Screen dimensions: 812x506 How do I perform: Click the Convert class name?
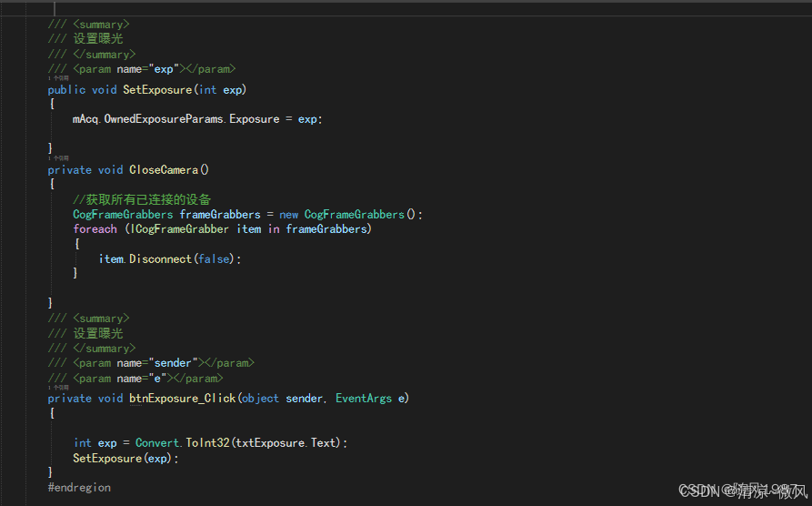(x=157, y=442)
